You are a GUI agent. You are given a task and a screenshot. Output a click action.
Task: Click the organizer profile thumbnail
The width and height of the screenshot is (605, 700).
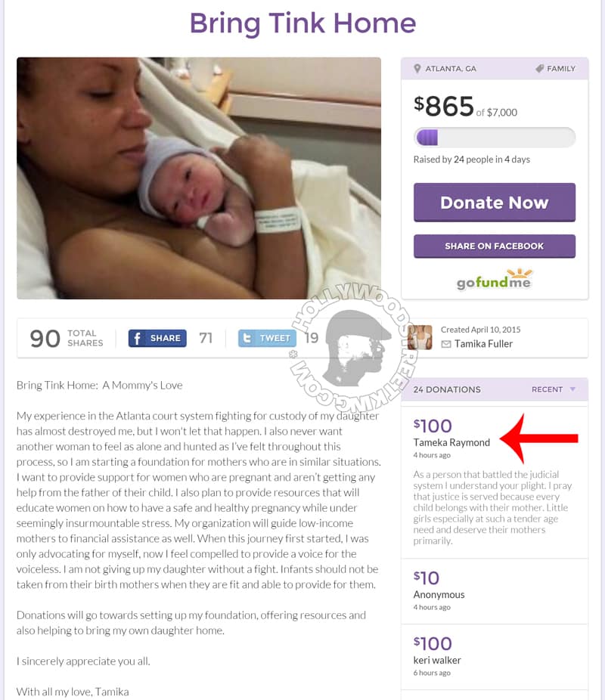pos(420,337)
